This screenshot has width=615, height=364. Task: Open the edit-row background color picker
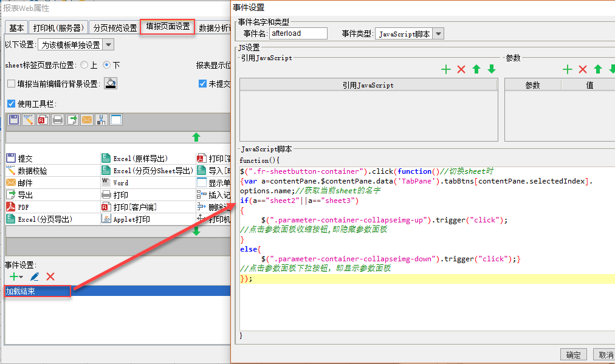pos(111,83)
